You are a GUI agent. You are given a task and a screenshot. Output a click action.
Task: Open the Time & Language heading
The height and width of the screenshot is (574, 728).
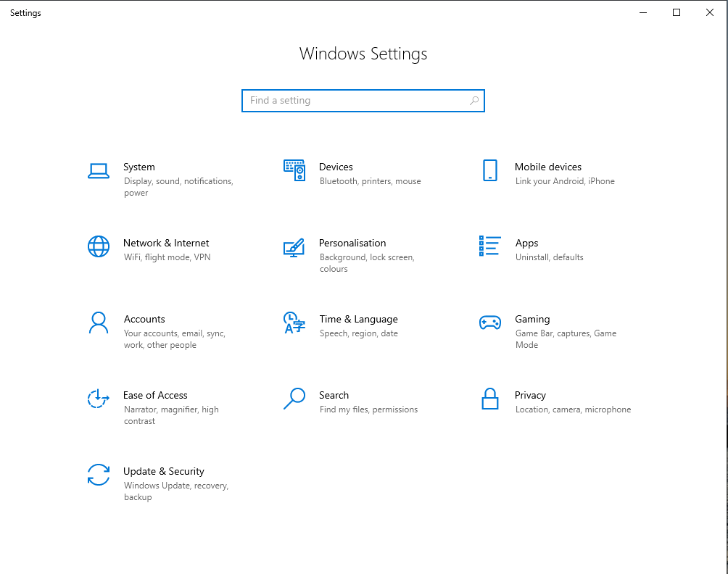click(358, 319)
